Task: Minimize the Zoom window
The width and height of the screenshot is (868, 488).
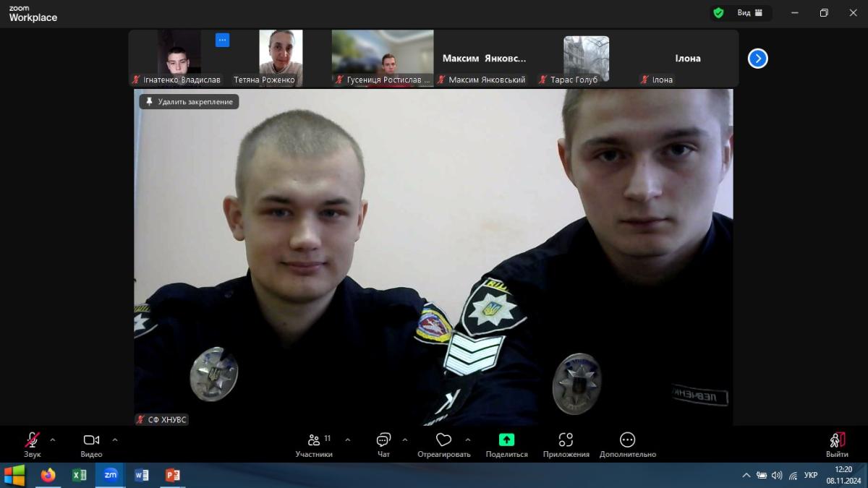Action: point(795,13)
